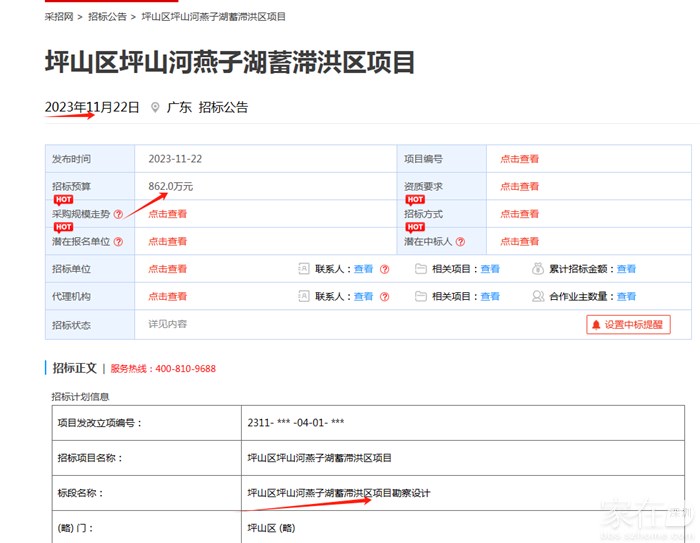This screenshot has width=700, height=543.
Task: Open 查看 link for 累计招标金额
Action: click(626, 269)
